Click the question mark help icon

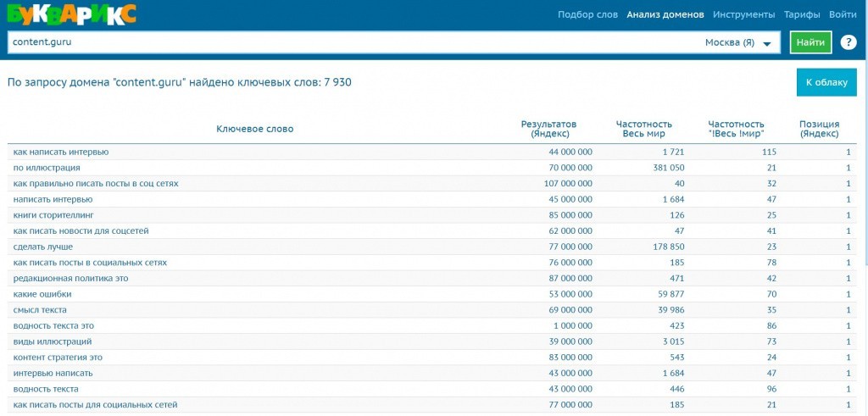point(848,42)
